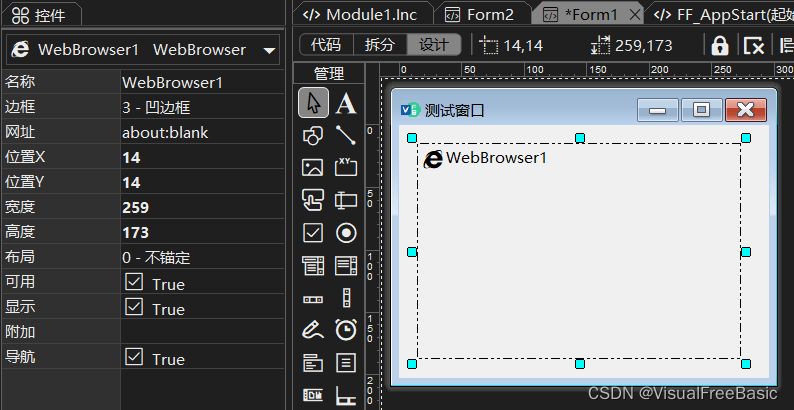Edit the 宽度 value 259

click(203, 207)
